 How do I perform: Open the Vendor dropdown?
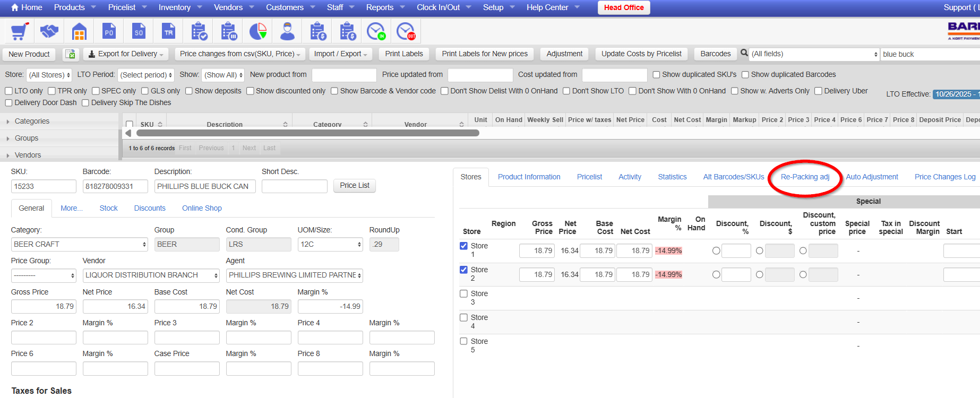(x=151, y=275)
